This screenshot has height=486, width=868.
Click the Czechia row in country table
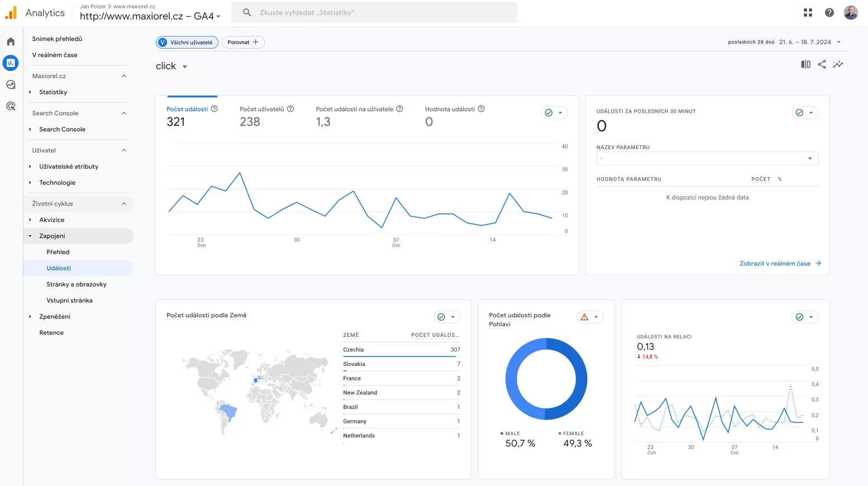click(x=402, y=350)
